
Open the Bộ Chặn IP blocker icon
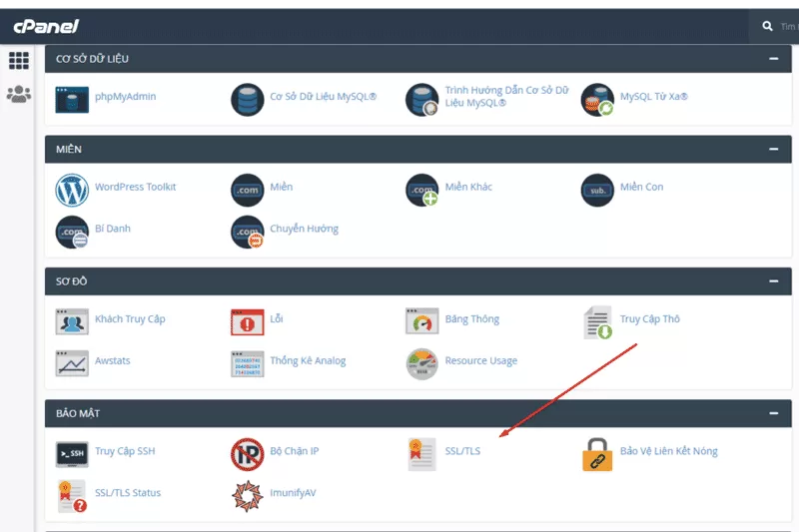click(247, 454)
